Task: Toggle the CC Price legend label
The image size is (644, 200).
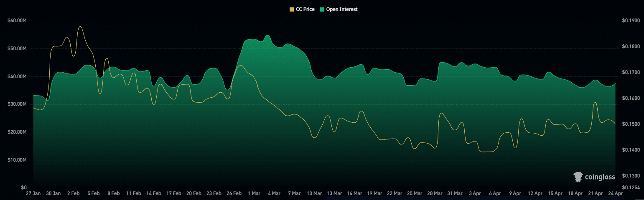Action: click(305, 9)
